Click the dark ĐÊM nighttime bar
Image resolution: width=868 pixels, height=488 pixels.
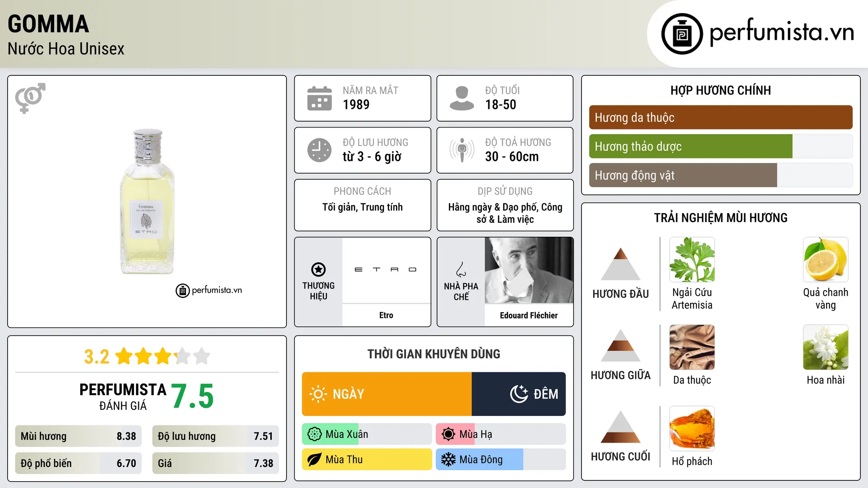pos(519,394)
